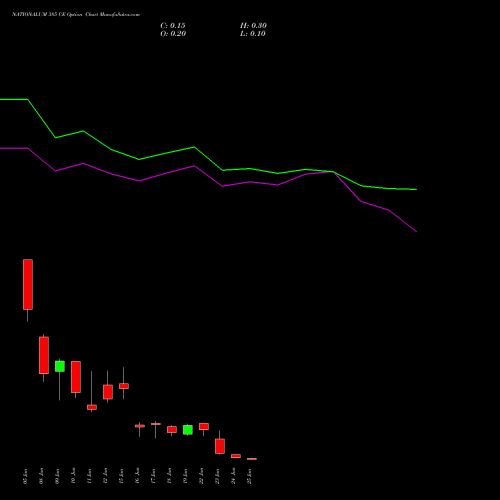500x500 pixels.
Task: Click the 16 Jan date label
Action: (138, 476)
